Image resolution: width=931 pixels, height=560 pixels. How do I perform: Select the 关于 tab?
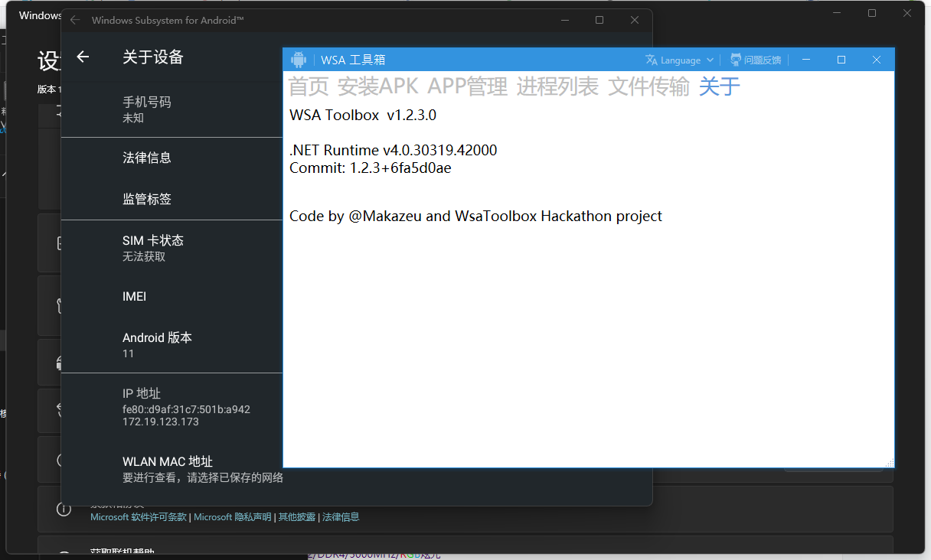(720, 86)
